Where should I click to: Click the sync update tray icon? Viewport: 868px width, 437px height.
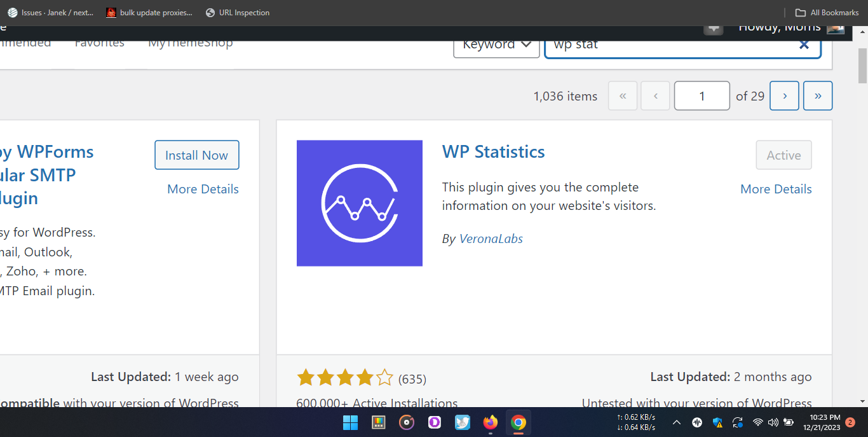click(738, 422)
